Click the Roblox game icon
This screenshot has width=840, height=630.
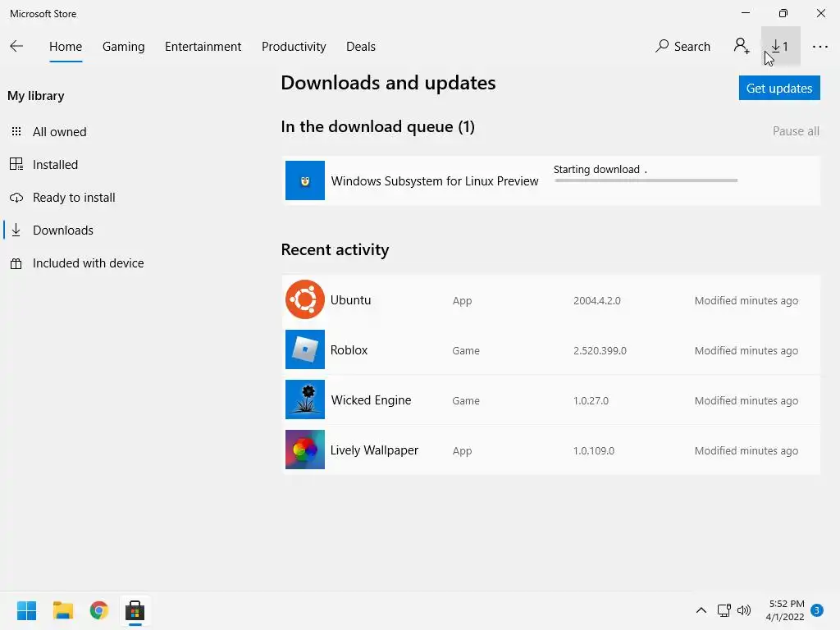click(305, 349)
